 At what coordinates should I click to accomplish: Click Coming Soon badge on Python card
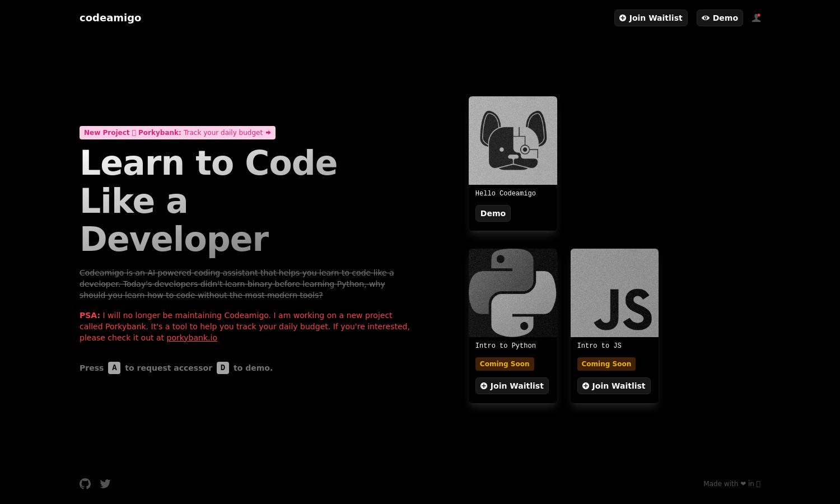[505, 364]
